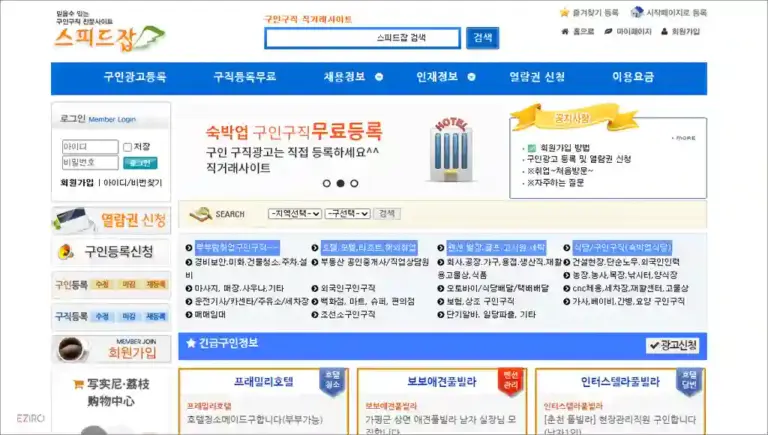Click 수정 in the 구직등록 row

(102, 316)
